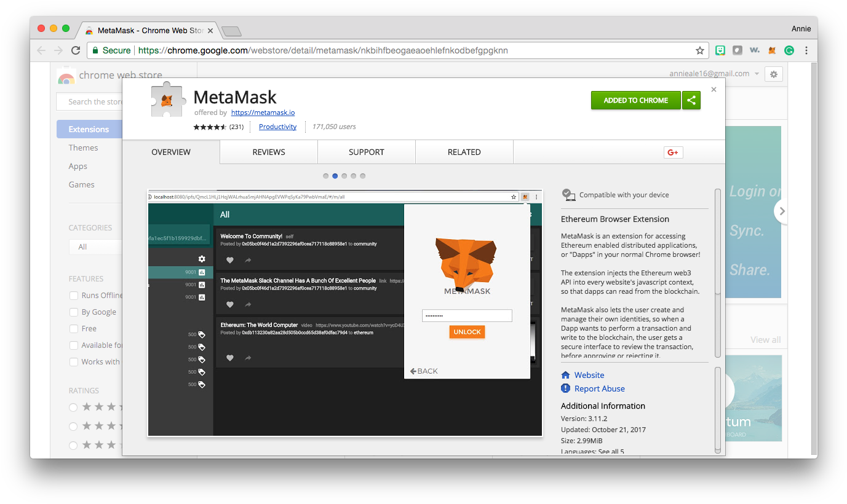Click the '171,050 users' text
Screen dimensions: 847x504
coord(334,127)
